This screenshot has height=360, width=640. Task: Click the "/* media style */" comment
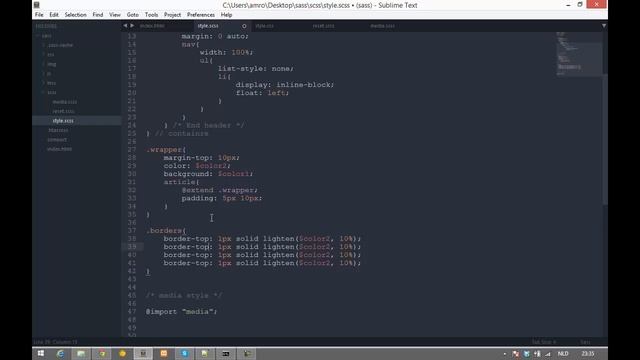[x=184, y=296]
